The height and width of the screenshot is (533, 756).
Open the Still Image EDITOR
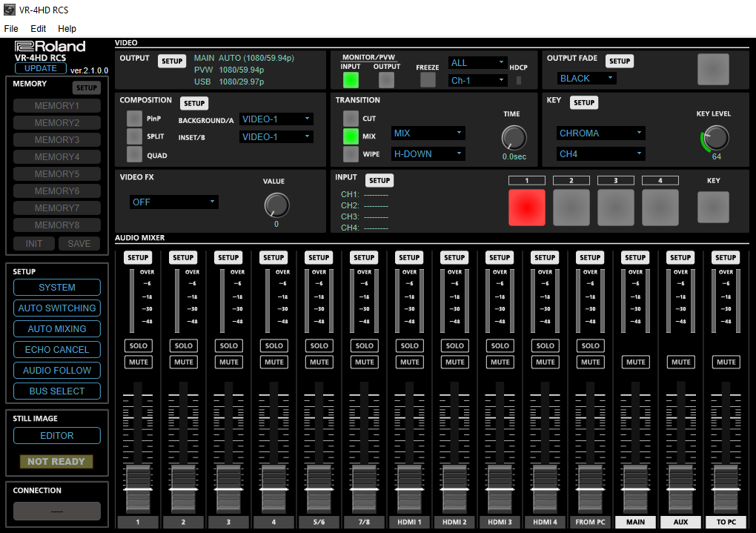(57, 436)
